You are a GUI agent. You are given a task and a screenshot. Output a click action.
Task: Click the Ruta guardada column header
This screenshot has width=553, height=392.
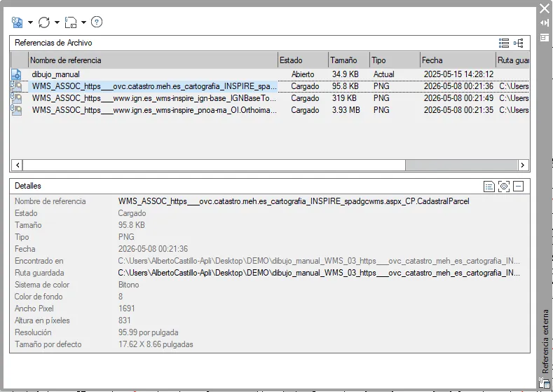pyautogui.click(x=513, y=60)
